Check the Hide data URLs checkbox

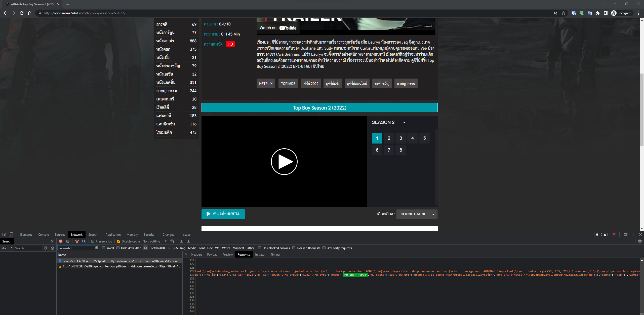tap(118, 248)
